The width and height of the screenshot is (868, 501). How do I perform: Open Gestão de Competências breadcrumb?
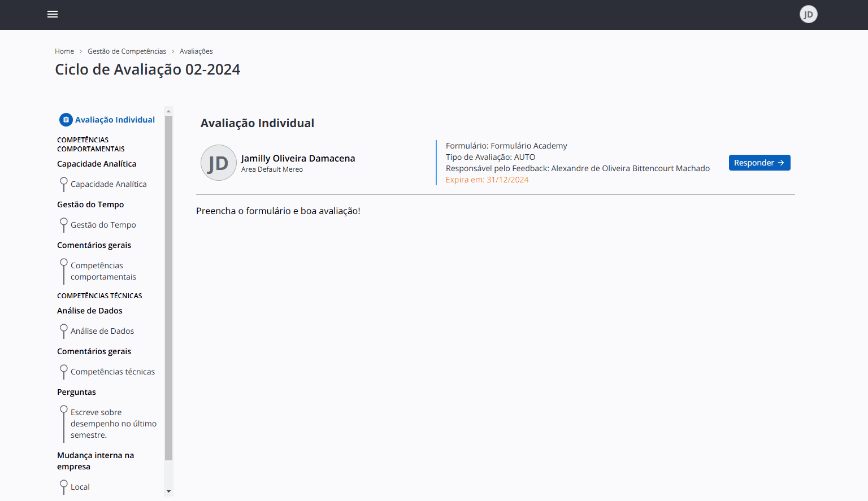pos(127,51)
